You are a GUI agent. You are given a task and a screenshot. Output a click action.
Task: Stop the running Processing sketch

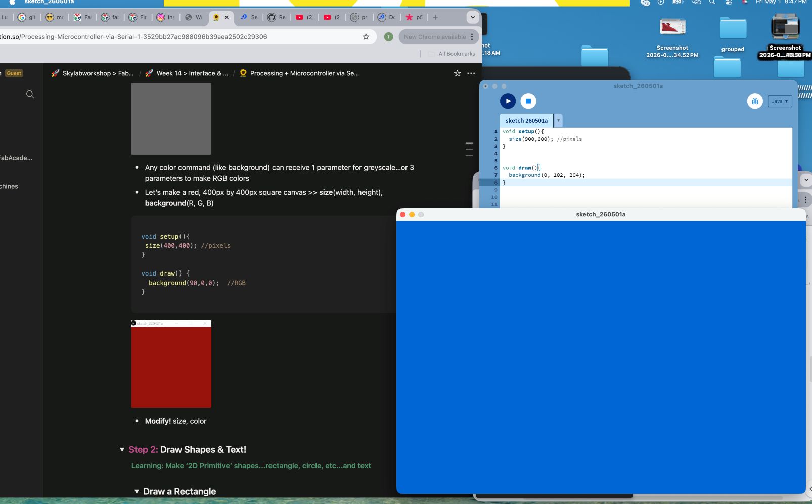point(528,101)
